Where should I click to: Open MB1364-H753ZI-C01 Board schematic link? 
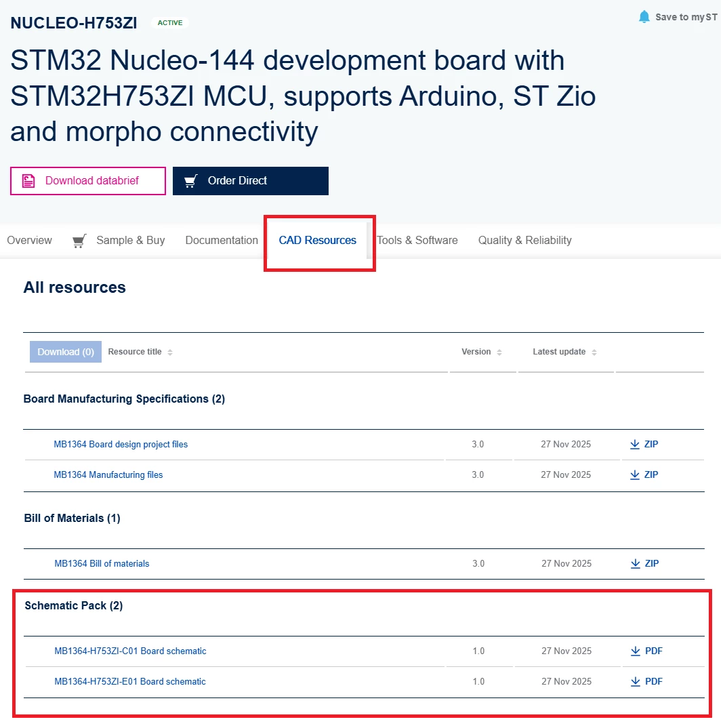click(x=130, y=651)
